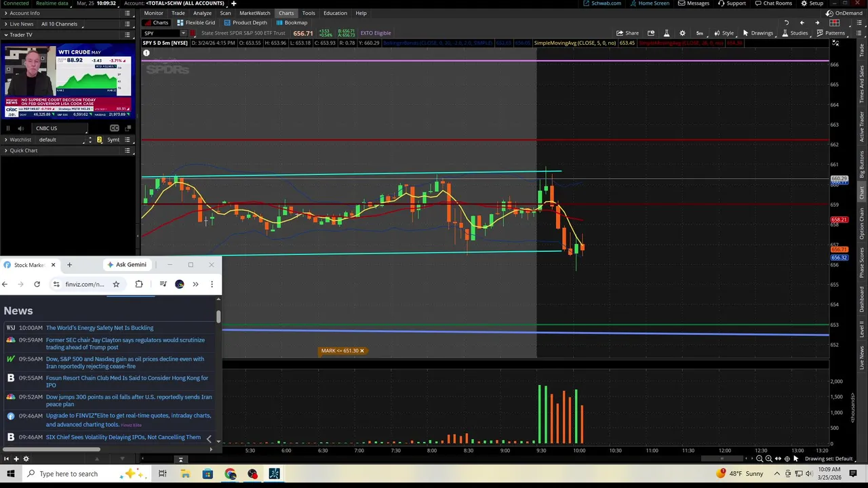Image resolution: width=868 pixels, height=488 pixels.
Task: Click the Chrome reload page icon
Action: pos(37,284)
